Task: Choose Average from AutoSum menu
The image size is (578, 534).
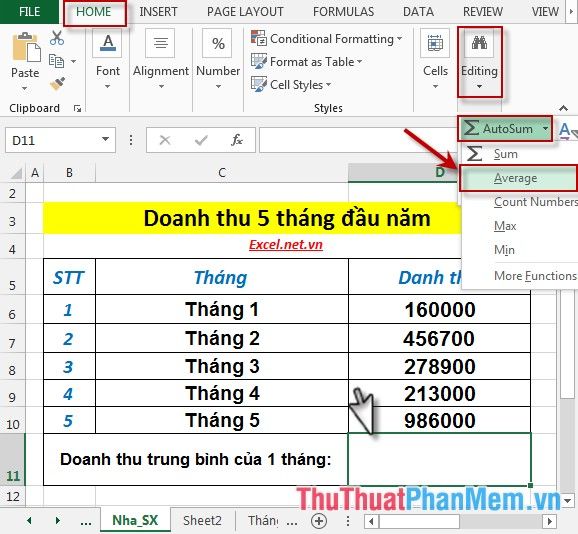Action: click(x=519, y=178)
